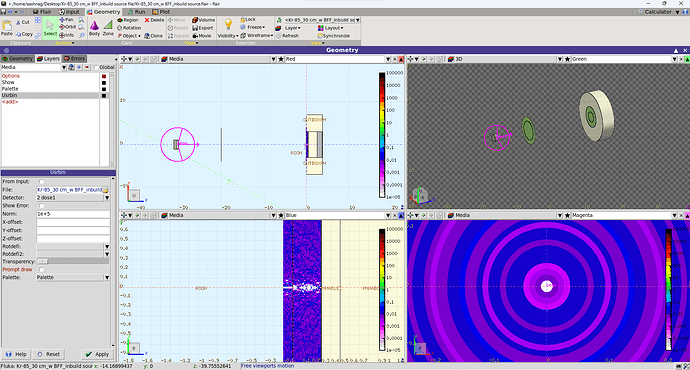The height and width of the screenshot is (370, 690).
Task: Click the Z-offset input field
Action: pyautogui.click(x=73, y=238)
